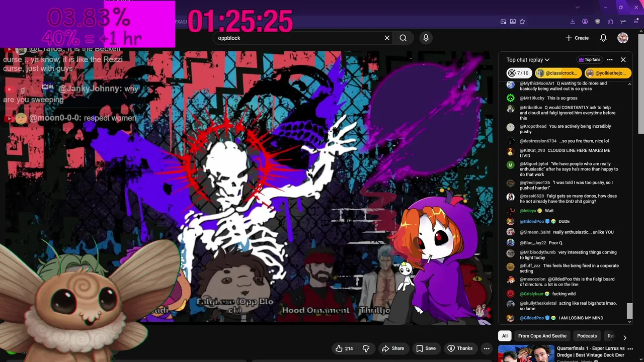The width and height of the screenshot is (644, 362).
Task: Open Quarterfinals Esper Lurrus video thumbnail
Action: click(x=526, y=353)
